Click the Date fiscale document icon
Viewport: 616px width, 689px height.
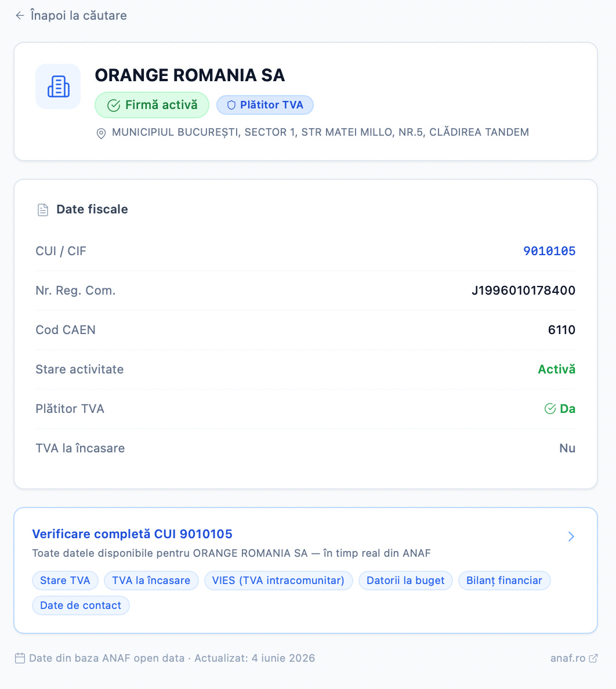42,209
